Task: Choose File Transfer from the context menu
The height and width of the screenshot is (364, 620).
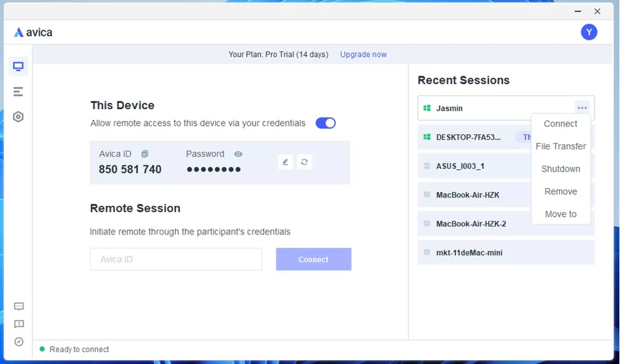Action: pyautogui.click(x=560, y=147)
